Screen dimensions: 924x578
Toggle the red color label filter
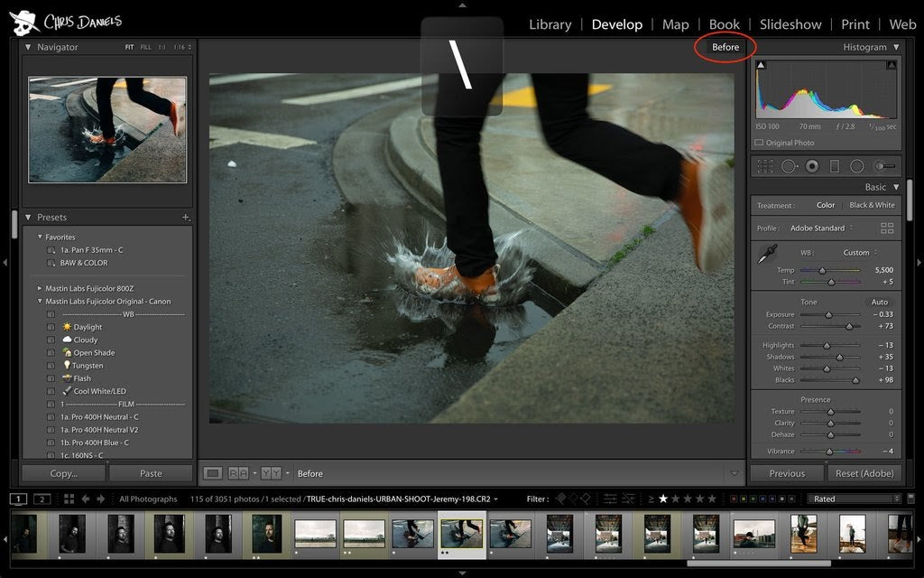coord(734,499)
